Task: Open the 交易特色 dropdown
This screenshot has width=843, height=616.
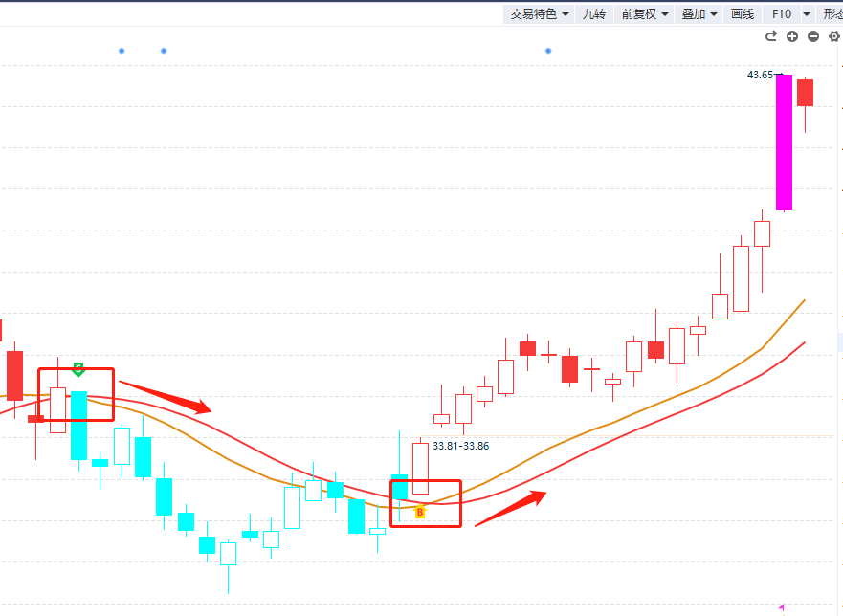Action: point(539,13)
